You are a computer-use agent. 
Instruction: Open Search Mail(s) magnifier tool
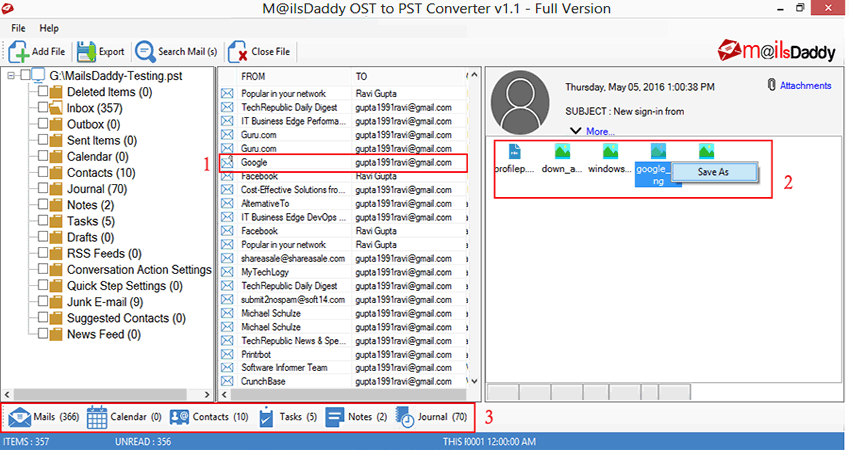(x=145, y=51)
